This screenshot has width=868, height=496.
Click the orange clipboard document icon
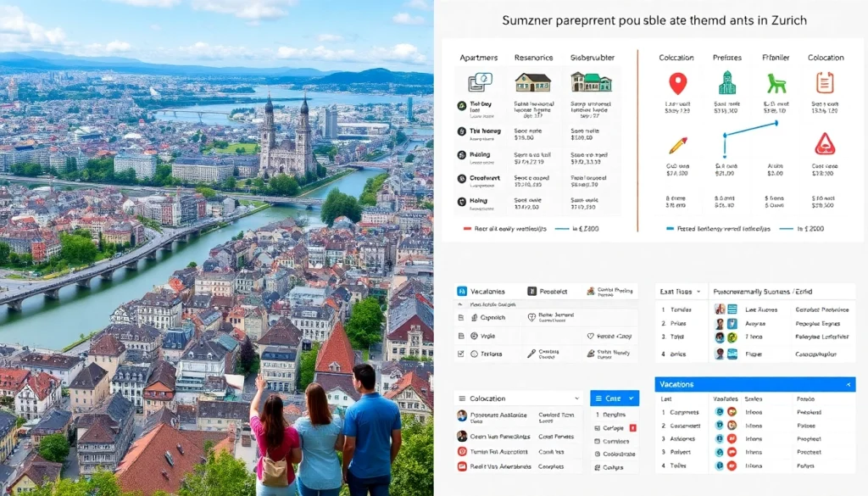(825, 82)
